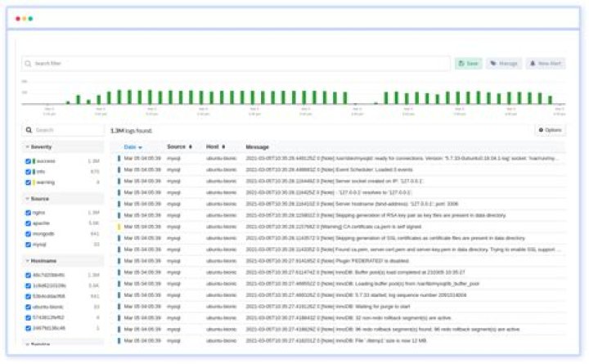Screen dimensions: 589x364
Task: Click the gear icon on Options
Action: (x=542, y=130)
